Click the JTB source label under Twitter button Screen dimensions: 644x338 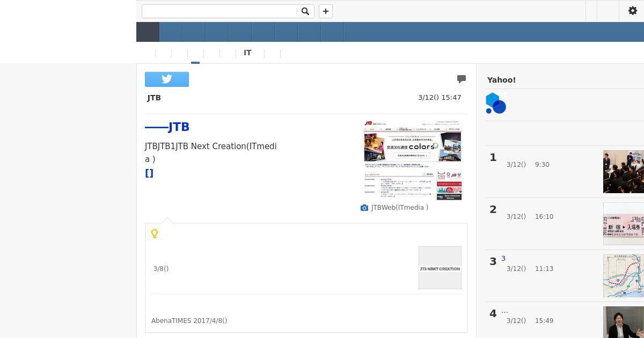[154, 98]
